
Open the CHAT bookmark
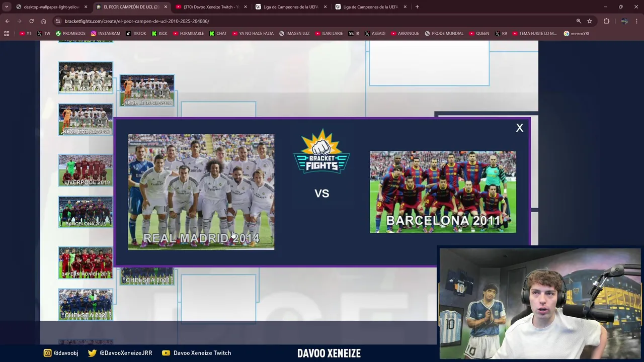click(x=218, y=33)
